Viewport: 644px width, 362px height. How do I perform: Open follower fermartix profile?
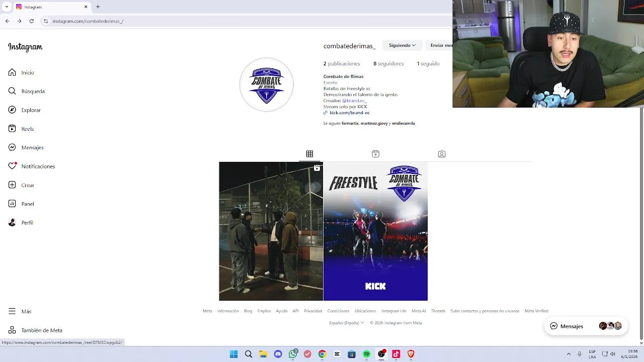coord(350,123)
